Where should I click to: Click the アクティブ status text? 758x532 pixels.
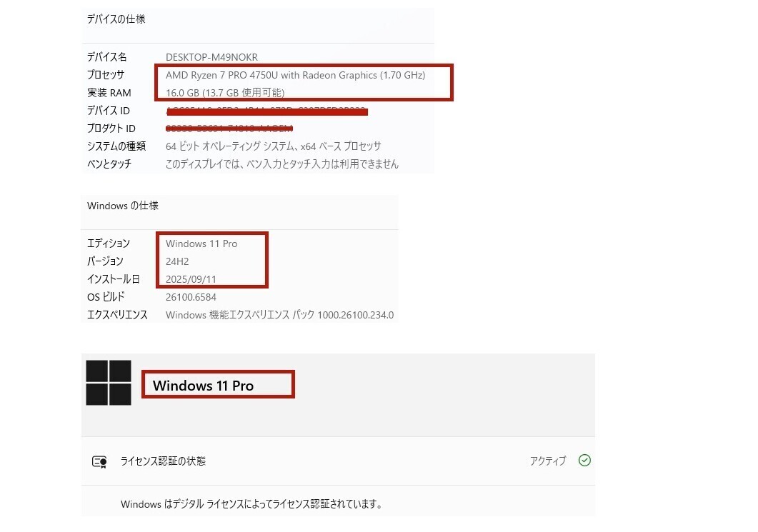point(548,461)
